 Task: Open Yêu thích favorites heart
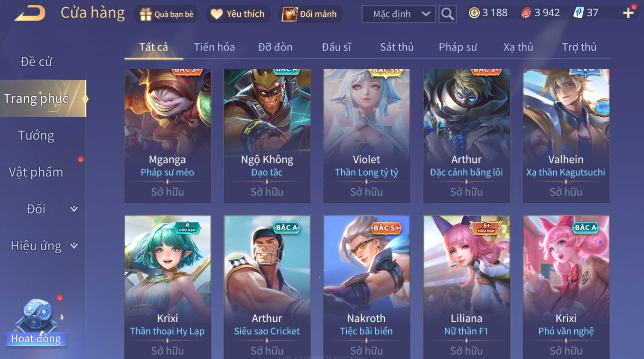coord(216,14)
